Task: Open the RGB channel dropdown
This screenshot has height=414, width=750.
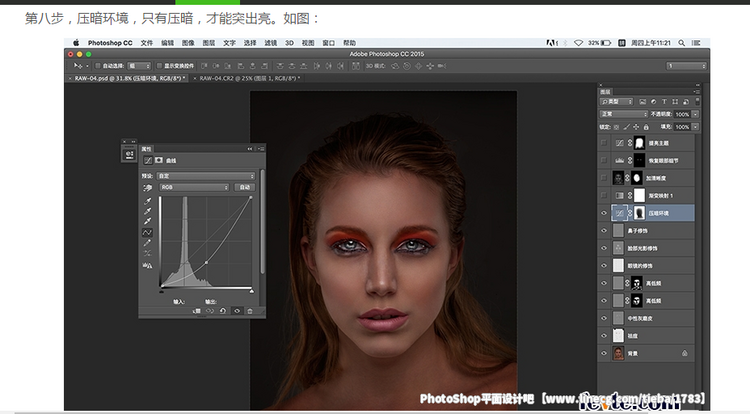Action: pos(196,187)
